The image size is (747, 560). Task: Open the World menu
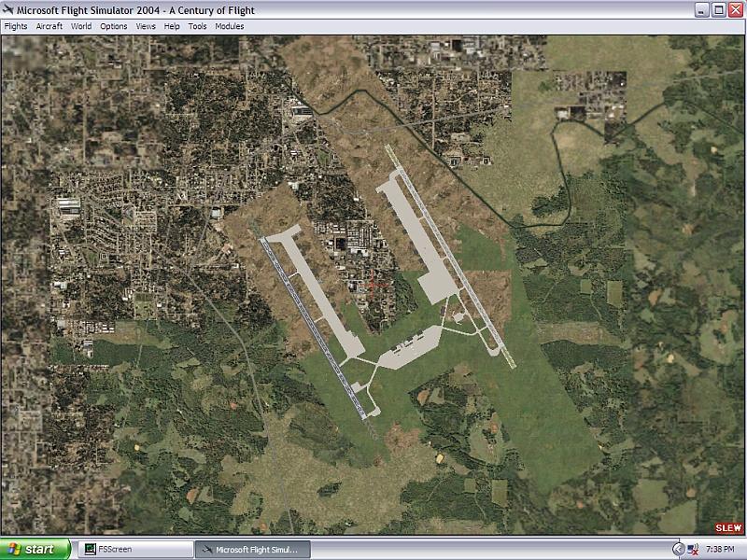pos(81,26)
